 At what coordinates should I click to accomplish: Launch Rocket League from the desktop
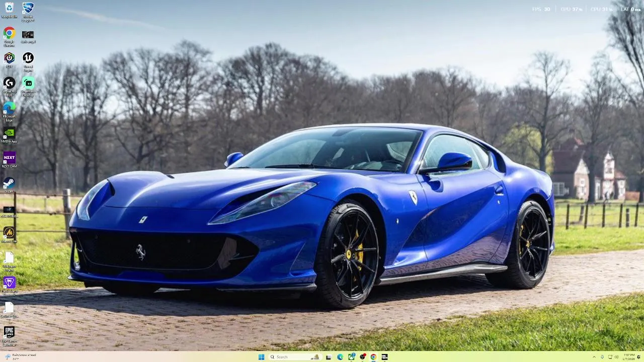(x=28, y=11)
